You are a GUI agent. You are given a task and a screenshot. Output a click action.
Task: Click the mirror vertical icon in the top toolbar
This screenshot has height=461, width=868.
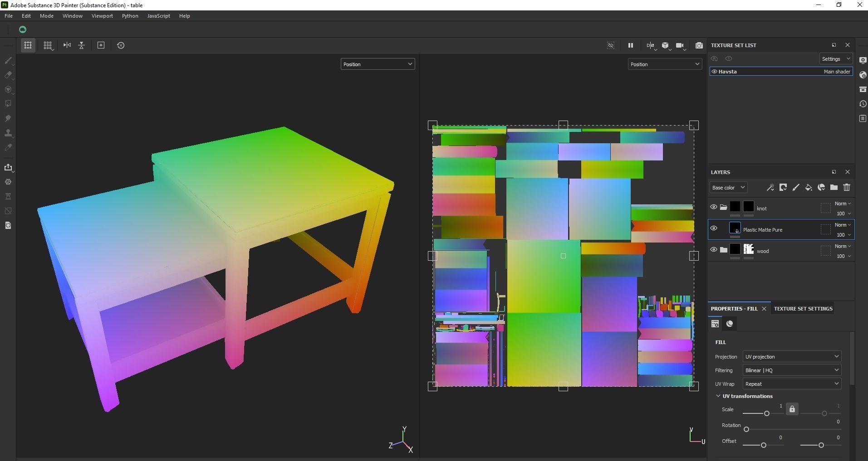pos(82,45)
